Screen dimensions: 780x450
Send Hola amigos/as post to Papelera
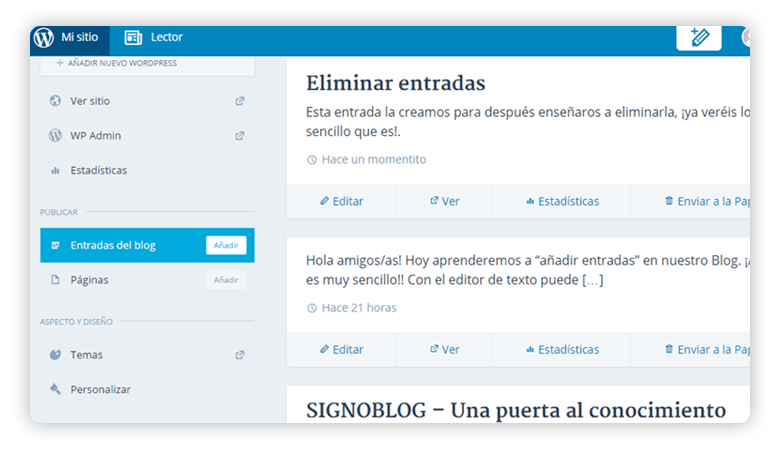[707, 349]
